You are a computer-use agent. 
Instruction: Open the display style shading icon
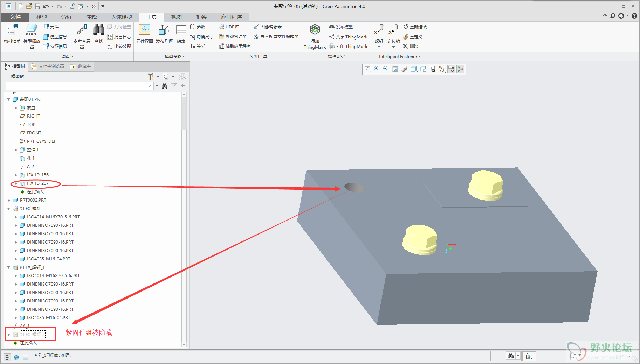point(405,69)
